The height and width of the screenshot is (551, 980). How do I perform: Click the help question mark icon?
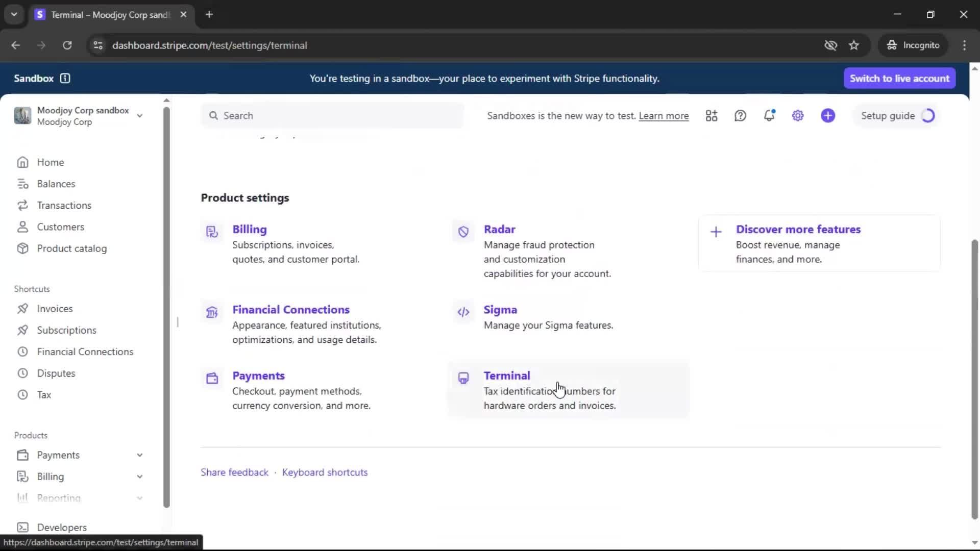click(x=740, y=116)
